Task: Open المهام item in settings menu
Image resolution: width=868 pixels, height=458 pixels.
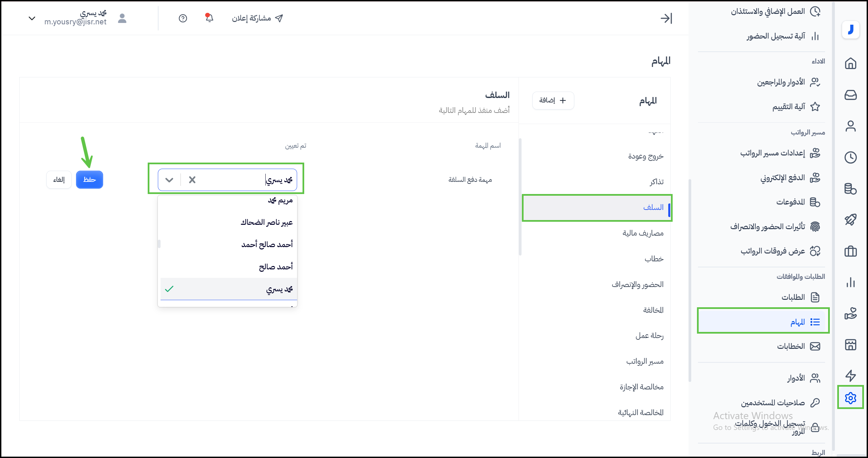Action: click(797, 322)
